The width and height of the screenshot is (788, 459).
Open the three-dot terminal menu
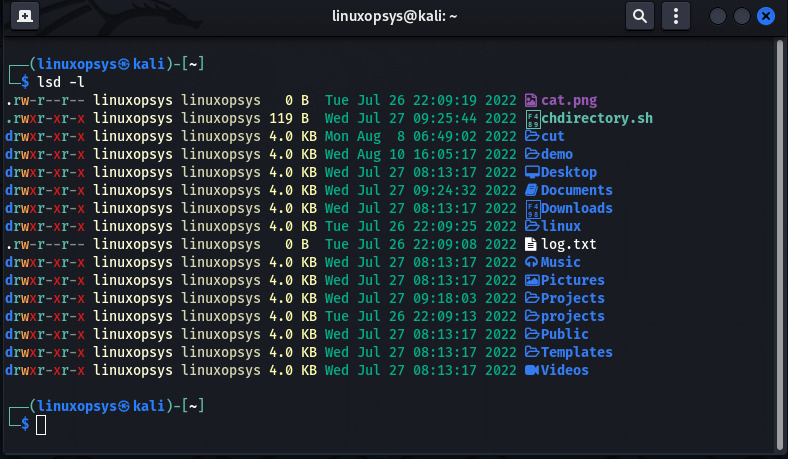click(677, 16)
